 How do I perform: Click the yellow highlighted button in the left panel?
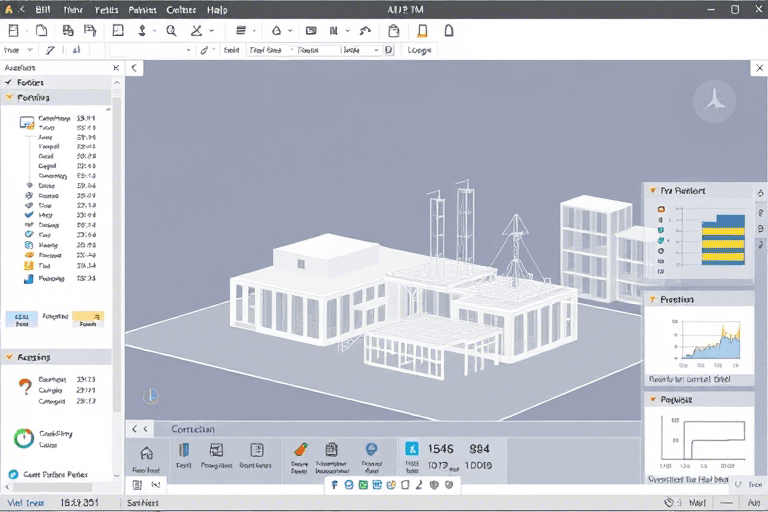coord(88,319)
